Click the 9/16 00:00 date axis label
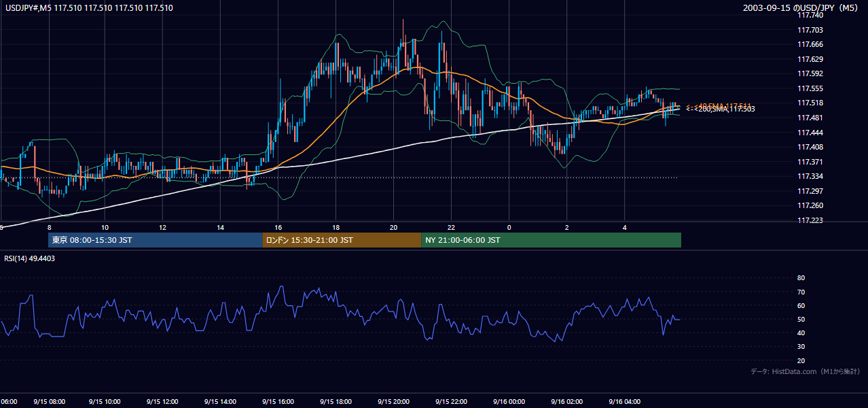 [509, 402]
